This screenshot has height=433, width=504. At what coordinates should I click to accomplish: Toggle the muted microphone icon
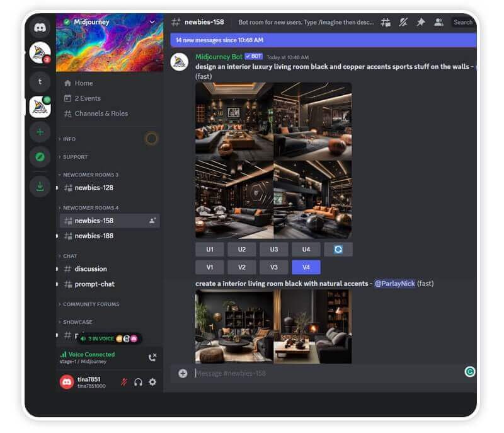124,382
